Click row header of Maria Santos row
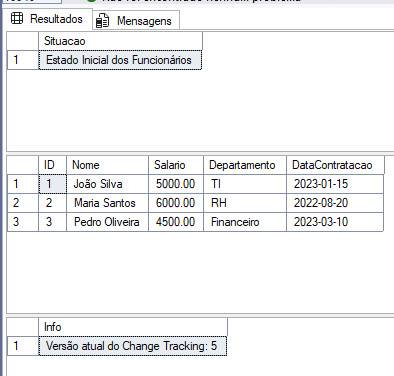This screenshot has height=376, width=394. click(23, 203)
